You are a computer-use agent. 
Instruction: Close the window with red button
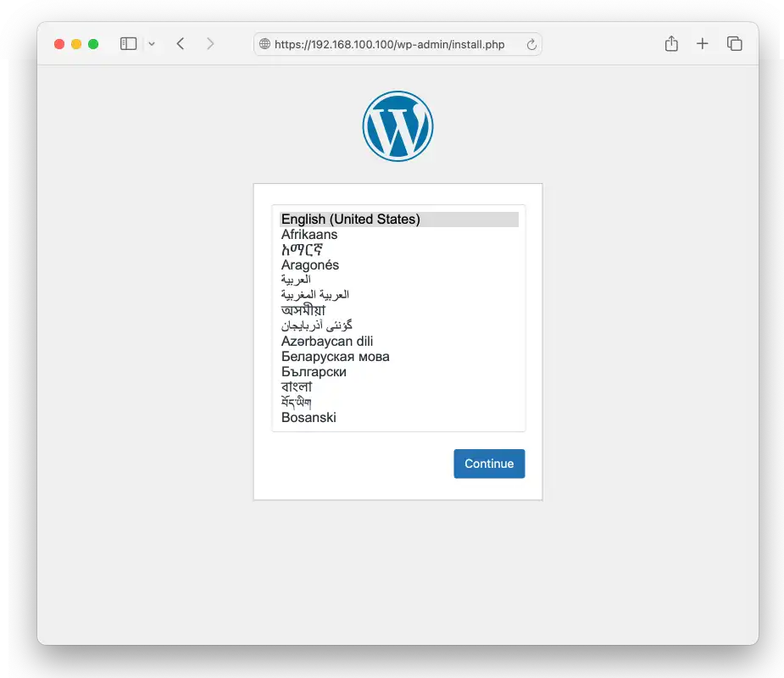[x=59, y=44]
